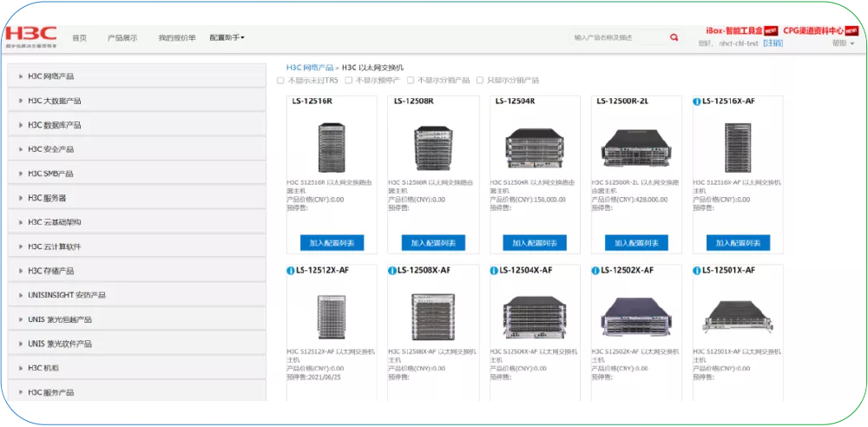Click LS-12508R product image
The height and width of the screenshot is (427, 868).
pyautogui.click(x=433, y=148)
